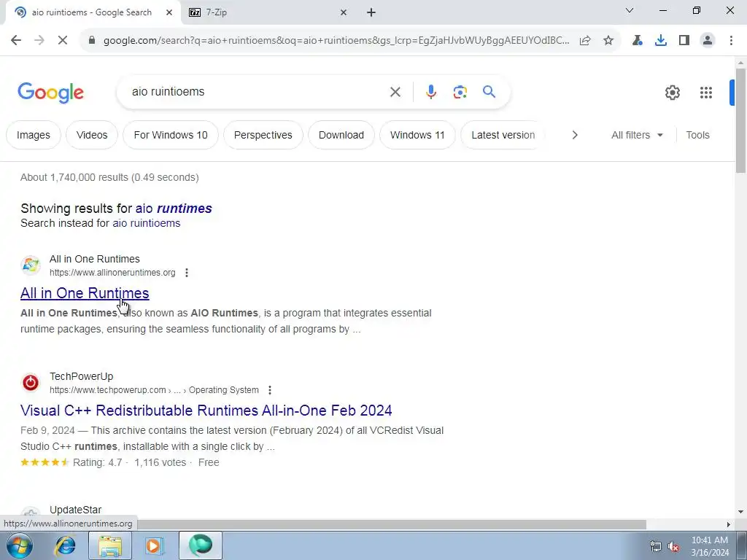Viewport: 747px width, 560px height.
Task: Launch Internet Explorer from taskbar
Action: [65, 545]
